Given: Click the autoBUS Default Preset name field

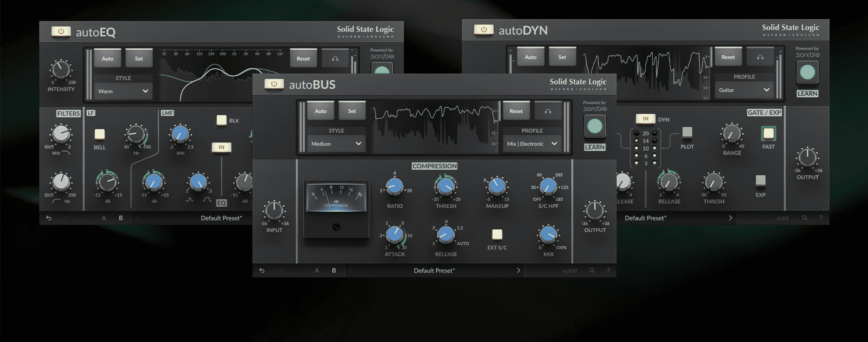Looking at the screenshot, I should [434, 270].
